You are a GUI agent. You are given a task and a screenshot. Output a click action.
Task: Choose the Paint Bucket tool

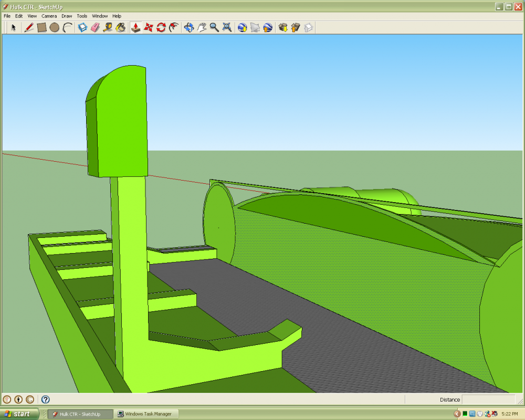tap(120, 27)
